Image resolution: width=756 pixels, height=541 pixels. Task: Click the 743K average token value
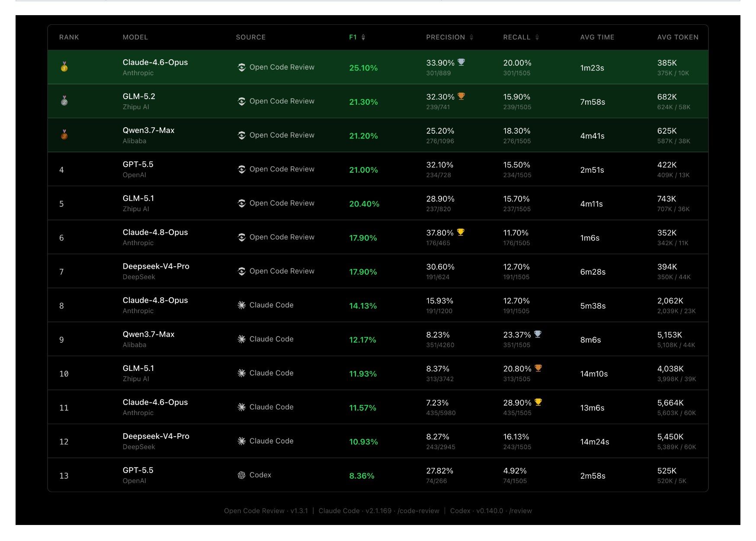pos(666,199)
